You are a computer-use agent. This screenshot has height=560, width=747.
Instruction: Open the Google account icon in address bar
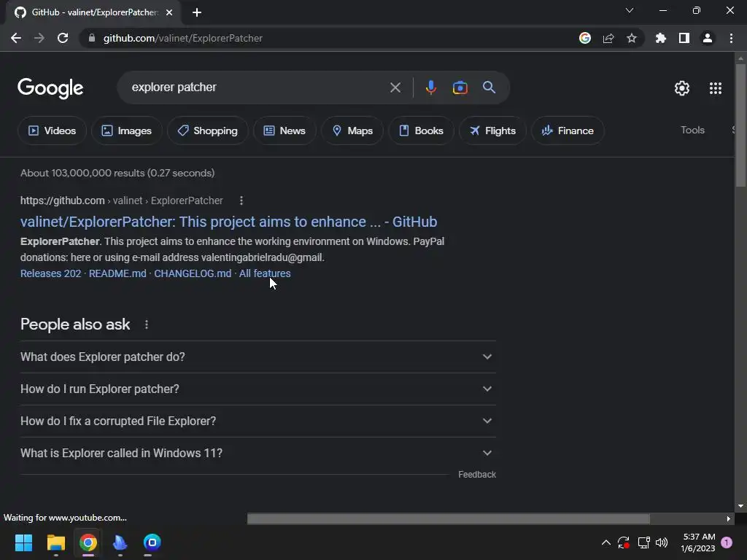585,38
